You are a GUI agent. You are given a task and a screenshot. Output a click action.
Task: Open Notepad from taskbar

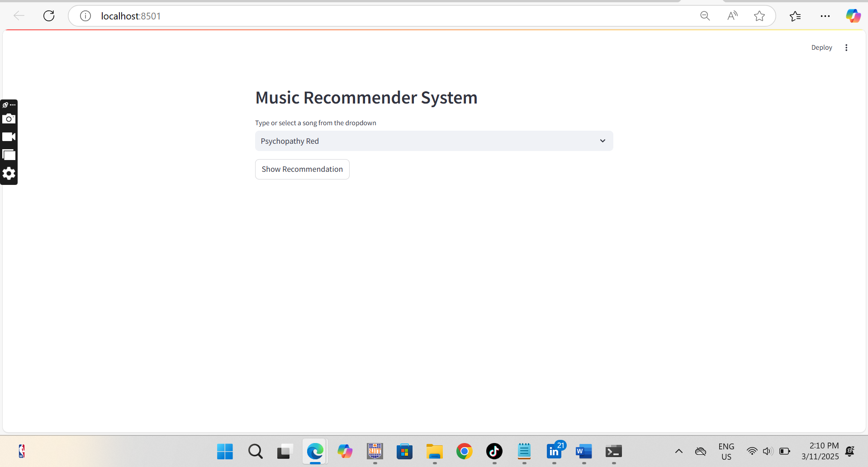pos(524,451)
